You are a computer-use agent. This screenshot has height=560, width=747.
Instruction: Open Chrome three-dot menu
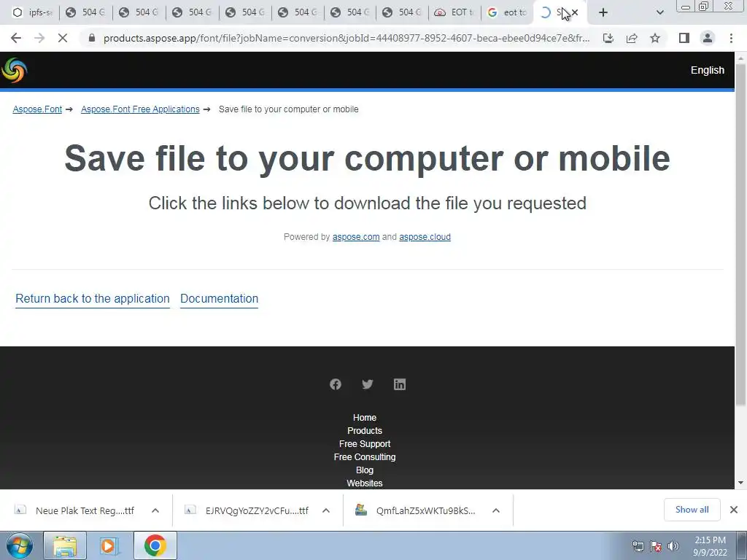pyautogui.click(x=731, y=38)
